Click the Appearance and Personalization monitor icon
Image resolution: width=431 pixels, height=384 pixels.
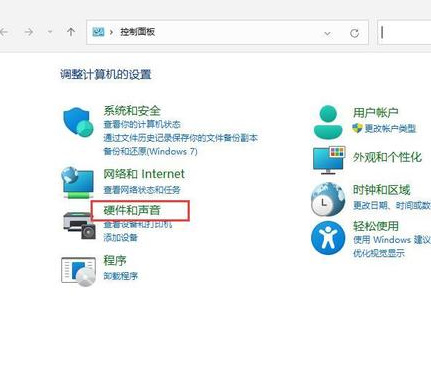pyautogui.click(x=329, y=160)
